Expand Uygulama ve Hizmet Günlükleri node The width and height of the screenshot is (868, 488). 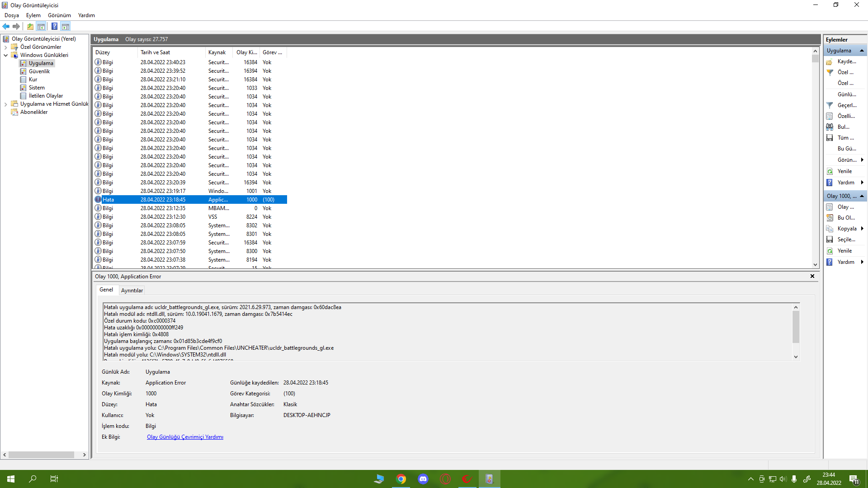(x=6, y=104)
